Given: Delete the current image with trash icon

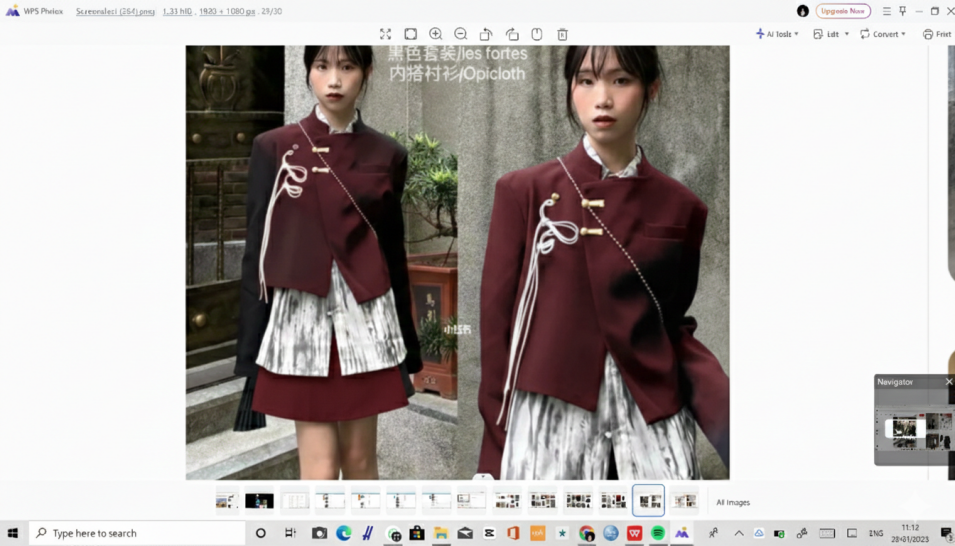Looking at the screenshot, I should [x=562, y=34].
